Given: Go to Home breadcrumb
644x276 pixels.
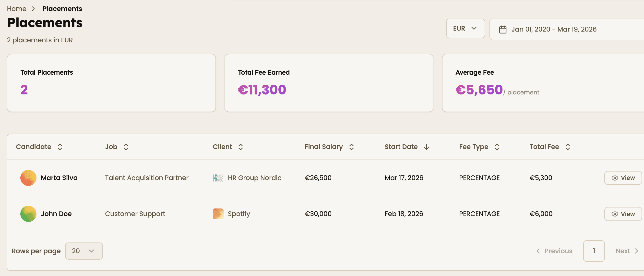Looking at the screenshot, I should (16, 9).
